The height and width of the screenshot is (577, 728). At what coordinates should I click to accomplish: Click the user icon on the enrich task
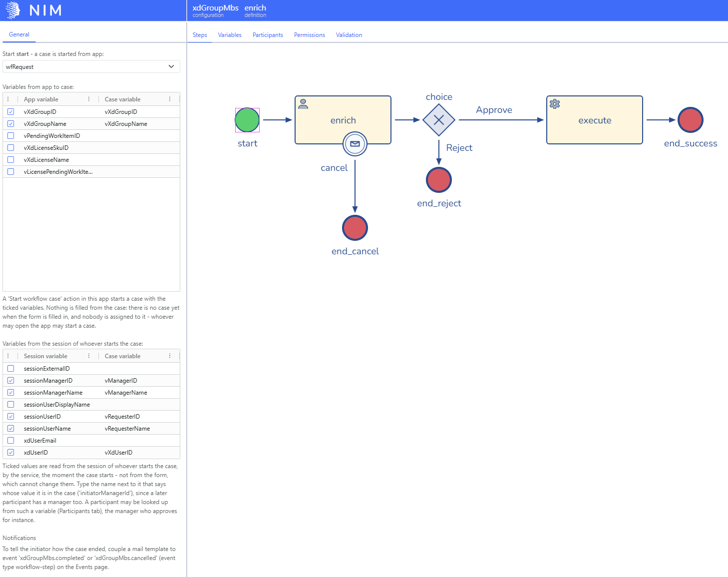(x=303, y=104)
